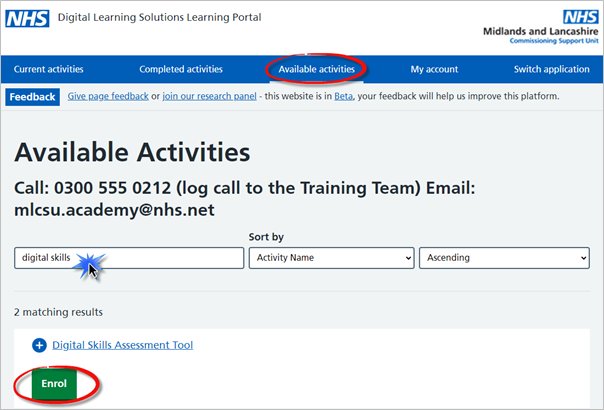Open the Current activities tab
The image size is (604, 410).
[x=49, y=69]
